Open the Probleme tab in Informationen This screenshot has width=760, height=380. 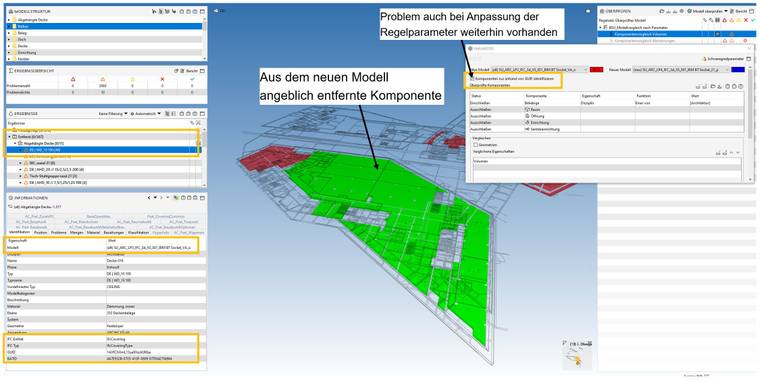coord(59,233)
